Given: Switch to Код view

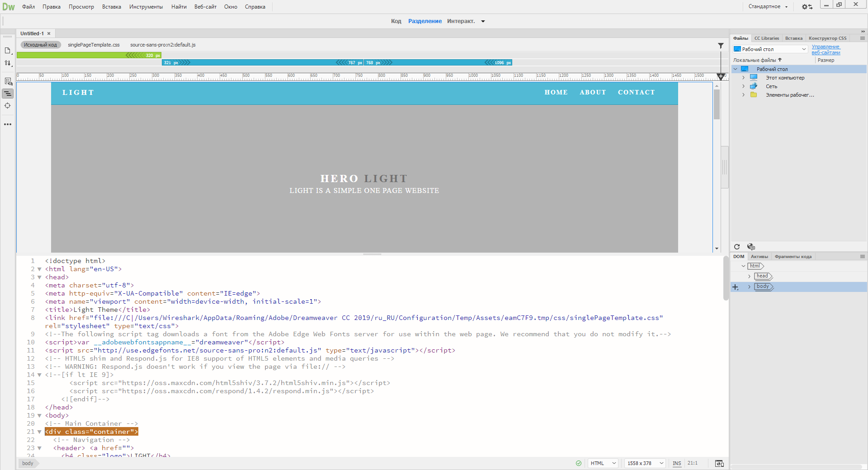Looking at the screenshot, I should [396, 21].
